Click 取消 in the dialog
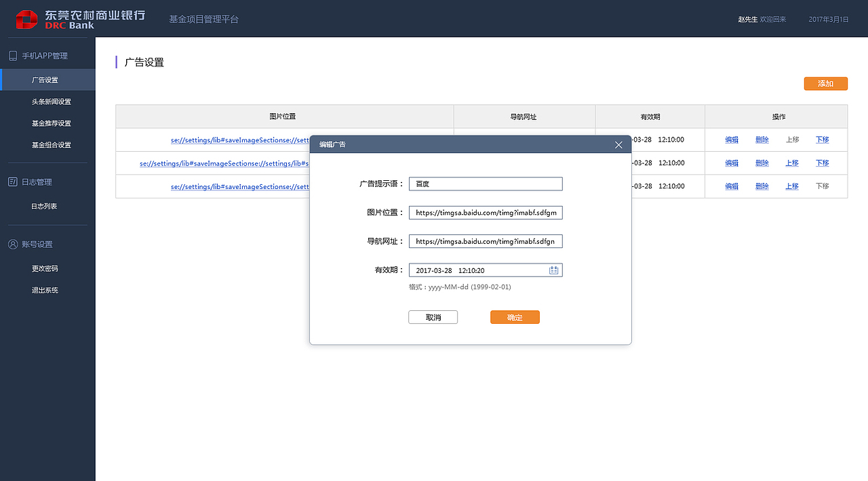The height and width of the screenshot is (481, 868). point(433,317)
